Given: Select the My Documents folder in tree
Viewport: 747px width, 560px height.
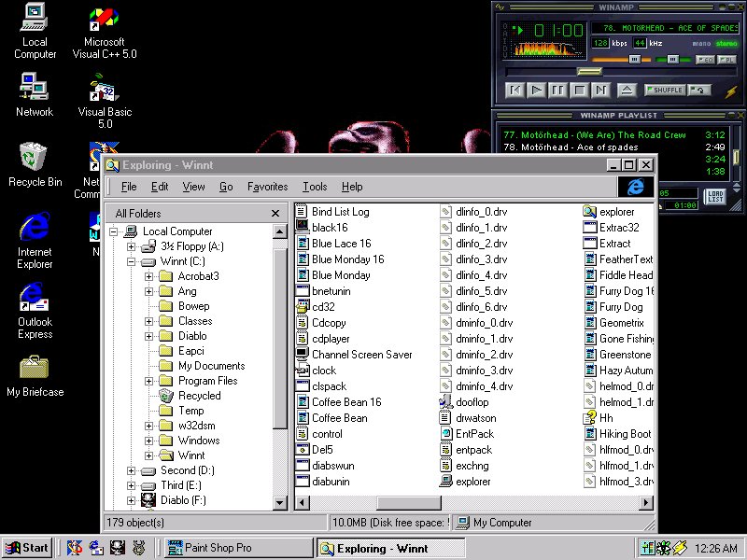Looking at the screenshot, I should tap(212, 366).
